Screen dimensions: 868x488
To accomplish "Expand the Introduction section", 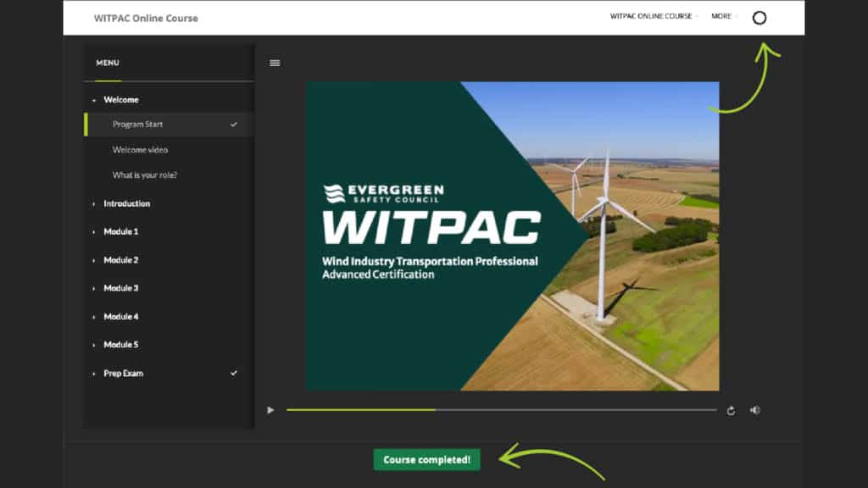I will point(93,204).
